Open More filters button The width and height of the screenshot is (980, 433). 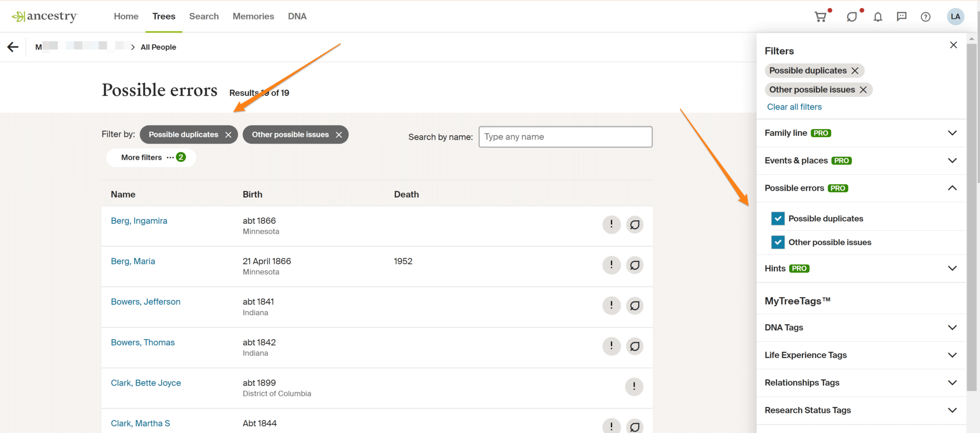pos(151,157)
